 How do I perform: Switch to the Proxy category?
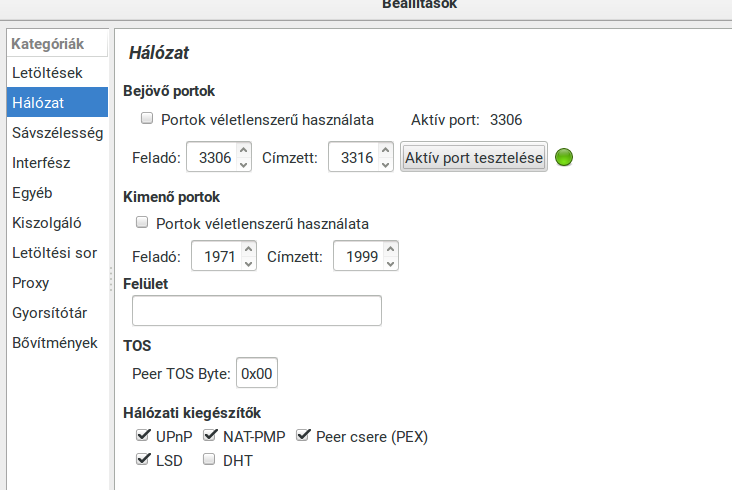coord(30,283)
